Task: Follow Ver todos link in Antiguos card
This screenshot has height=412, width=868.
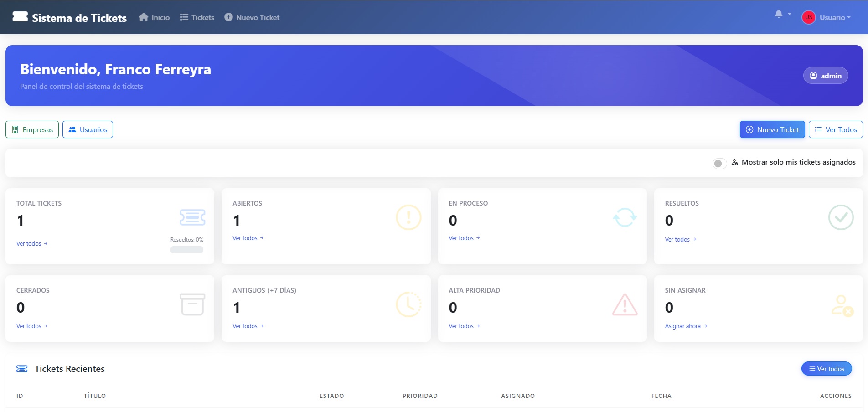Action: [x=248, y=326]
